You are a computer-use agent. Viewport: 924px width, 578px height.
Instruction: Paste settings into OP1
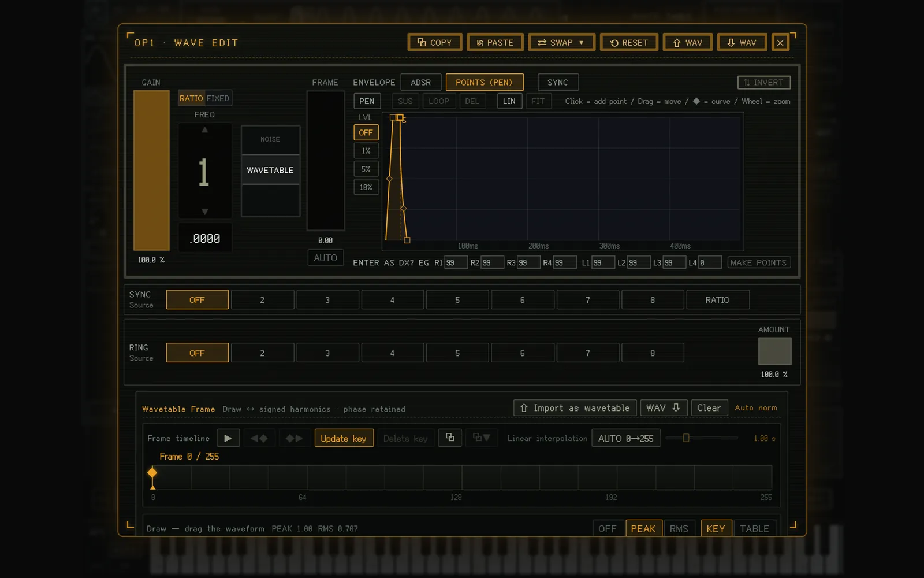(495, 43)
